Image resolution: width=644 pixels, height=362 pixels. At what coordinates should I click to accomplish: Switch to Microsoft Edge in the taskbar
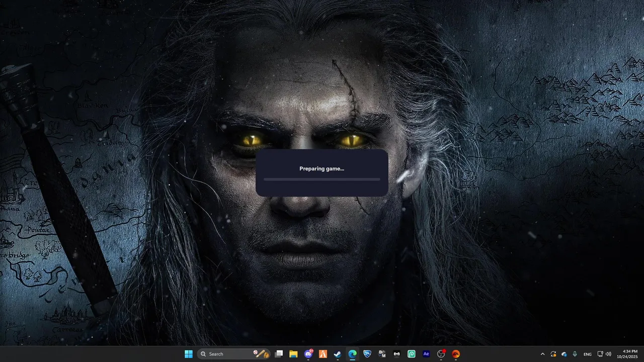[x=353, y=354]
